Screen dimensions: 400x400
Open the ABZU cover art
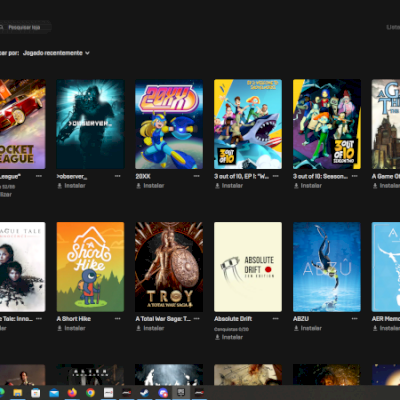327,267
